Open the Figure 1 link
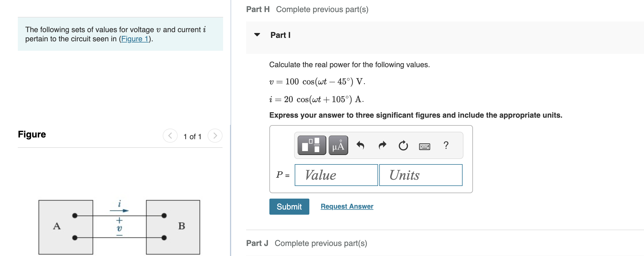This screenshot has height=256, width=644. click(x=135, y=39)
